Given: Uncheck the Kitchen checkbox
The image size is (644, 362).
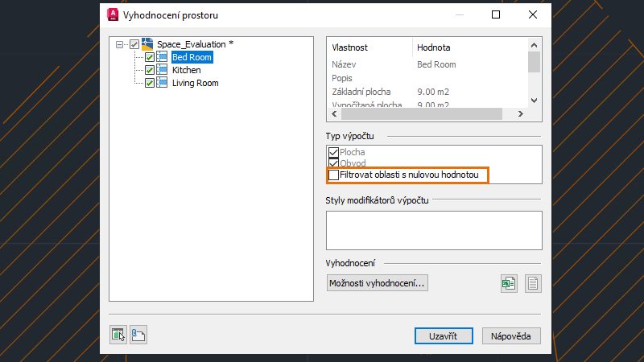Looking at the screenshot, I should pos(150,70).
